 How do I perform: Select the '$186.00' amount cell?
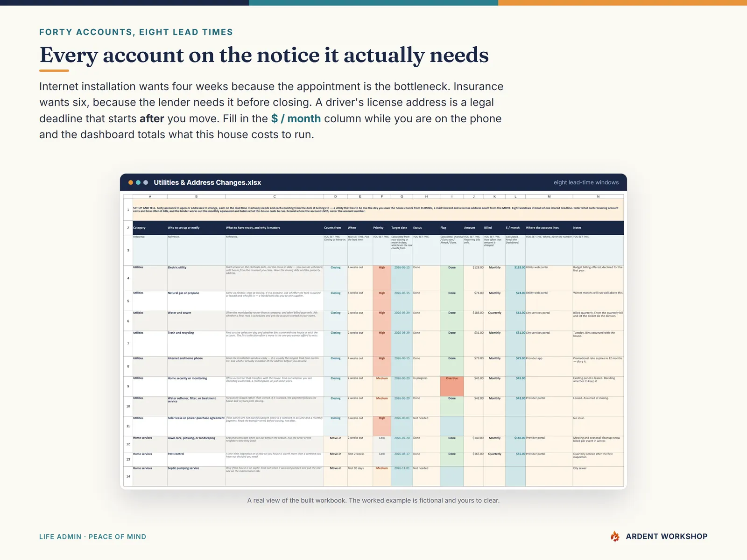[x=474, y=321]
